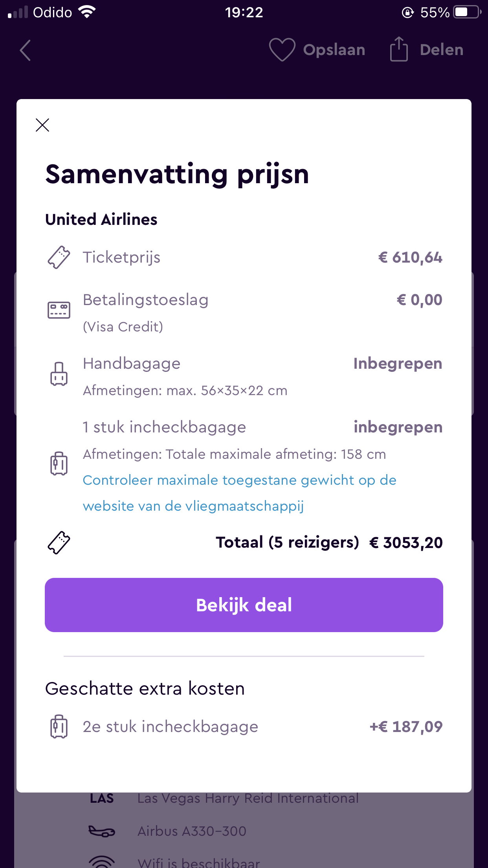
Task: Tap the credit card icon beside Betalingstoeslag
Action: tap(59, 310)
